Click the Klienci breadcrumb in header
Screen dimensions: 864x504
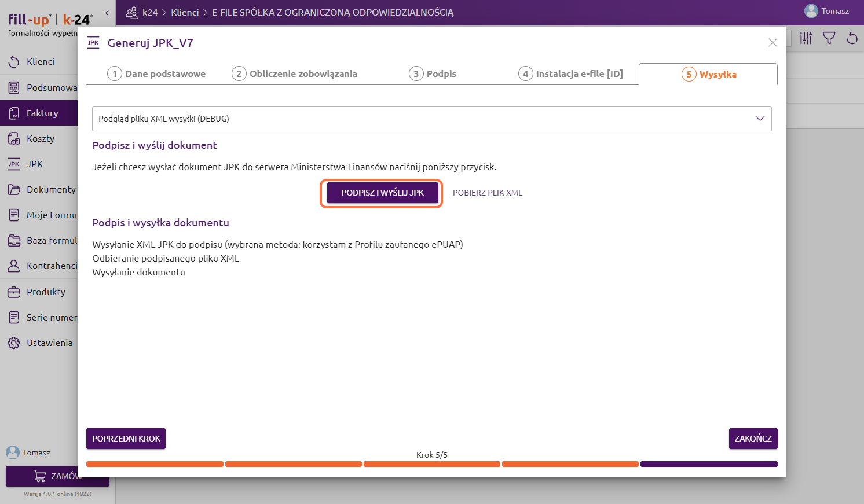tap(185, 12)
